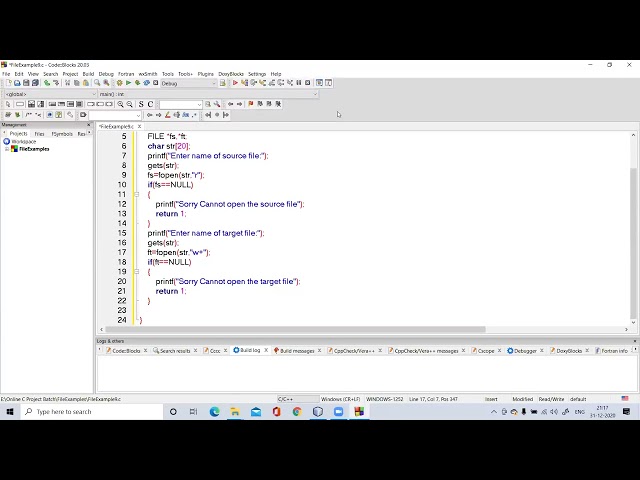
Task: Click the Open file toolbar icon
Action: pyautogui.click(x=17, y=83)
